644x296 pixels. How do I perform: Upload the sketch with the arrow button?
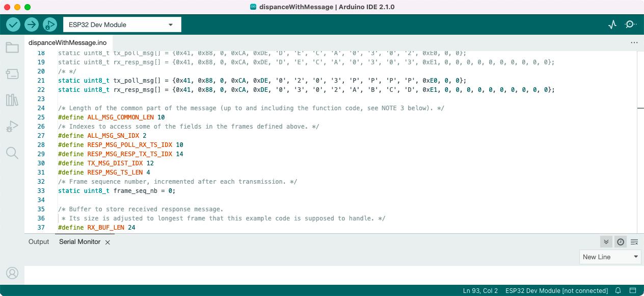click(32, 24)
